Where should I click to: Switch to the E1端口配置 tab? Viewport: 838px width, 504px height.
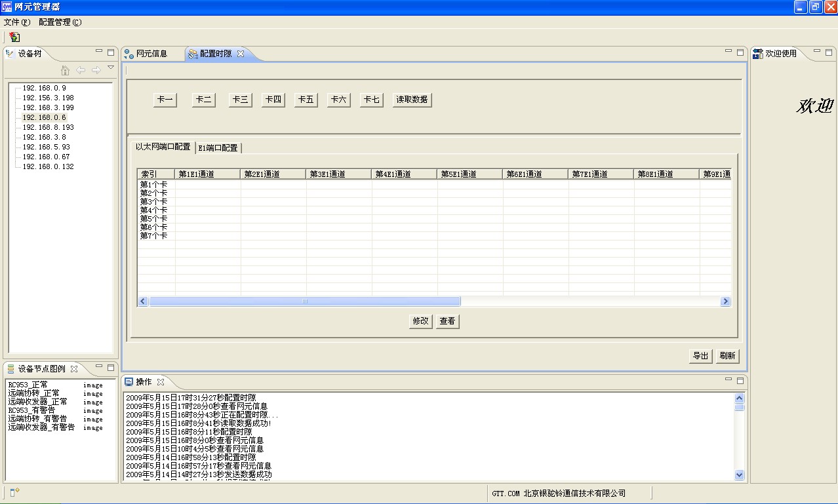218,148
